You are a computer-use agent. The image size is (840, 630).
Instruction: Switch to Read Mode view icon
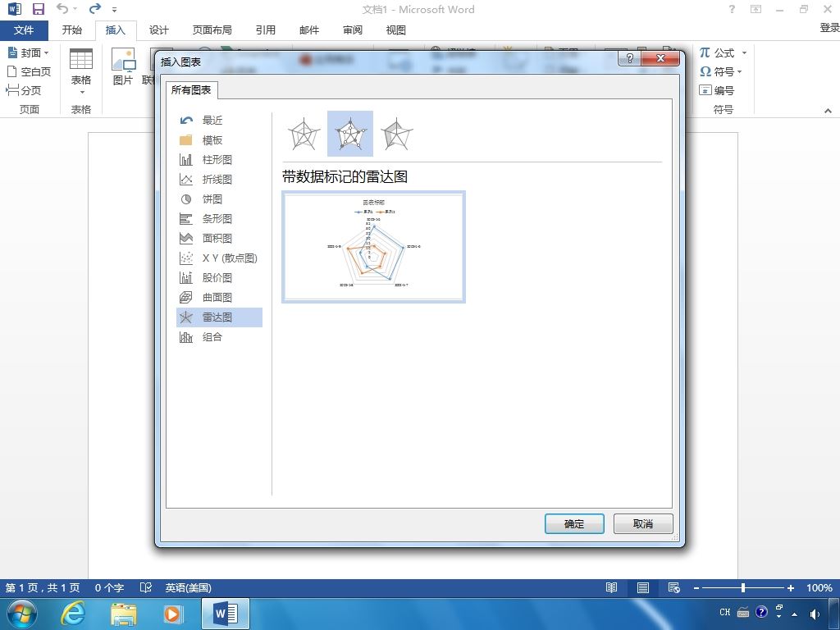click(611, 587)
